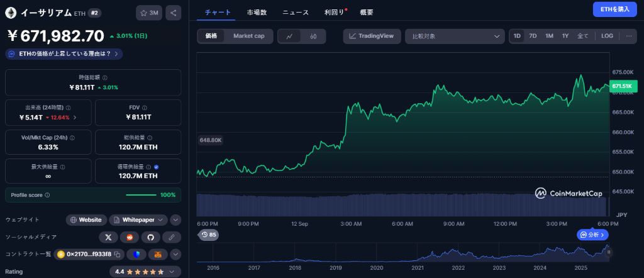
Task: Click the share icon beside the watchlist star
Action: point(173,13)
